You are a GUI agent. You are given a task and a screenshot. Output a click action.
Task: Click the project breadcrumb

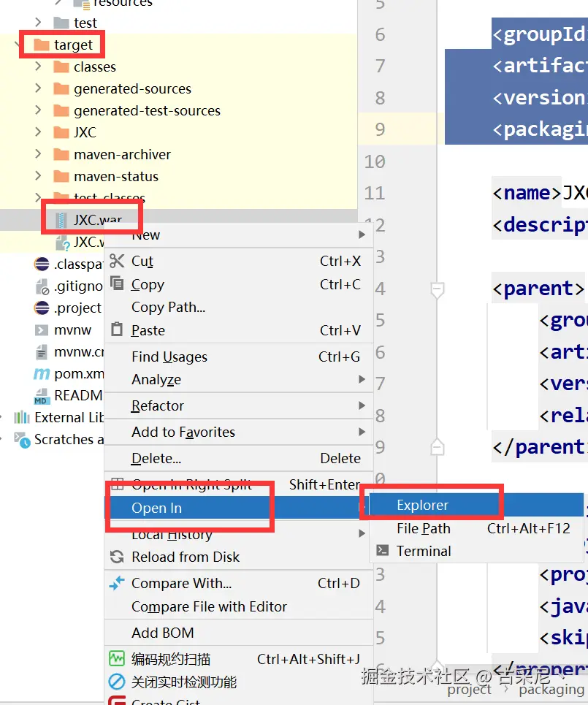(470, 689)
